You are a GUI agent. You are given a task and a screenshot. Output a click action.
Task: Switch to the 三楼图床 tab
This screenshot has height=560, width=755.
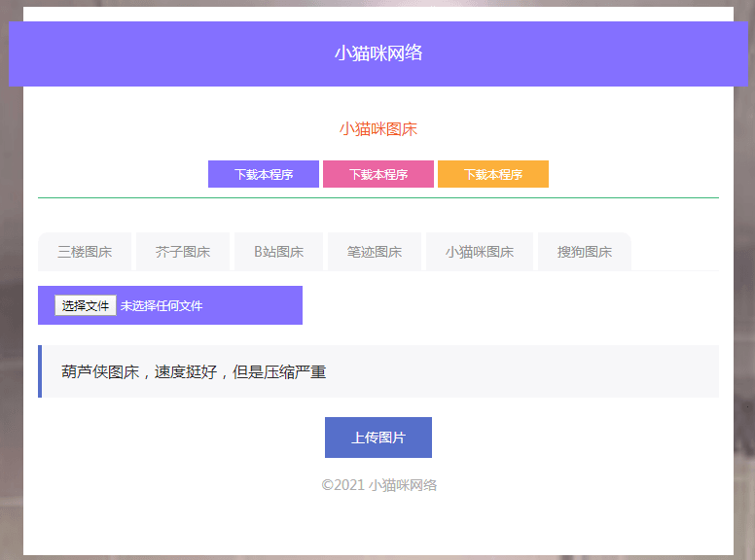(x=85, y=252)
